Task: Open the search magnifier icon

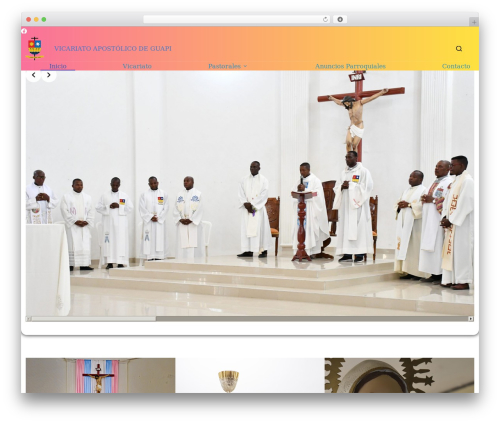Action: coord(459,49)
